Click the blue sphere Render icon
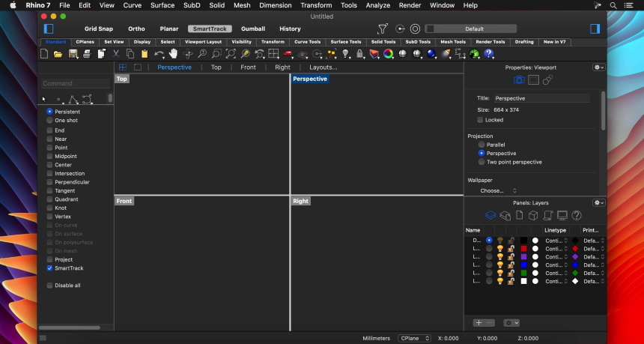This screenshot has width=644, height=344. pyautogui.click(x=431, y=54)
